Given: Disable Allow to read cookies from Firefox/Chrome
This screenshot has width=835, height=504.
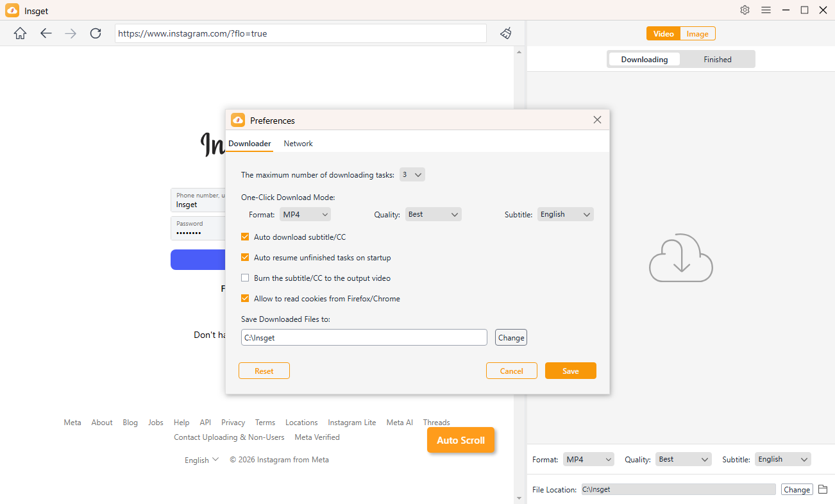Looking at the screenshot, I should click(245, 299).
